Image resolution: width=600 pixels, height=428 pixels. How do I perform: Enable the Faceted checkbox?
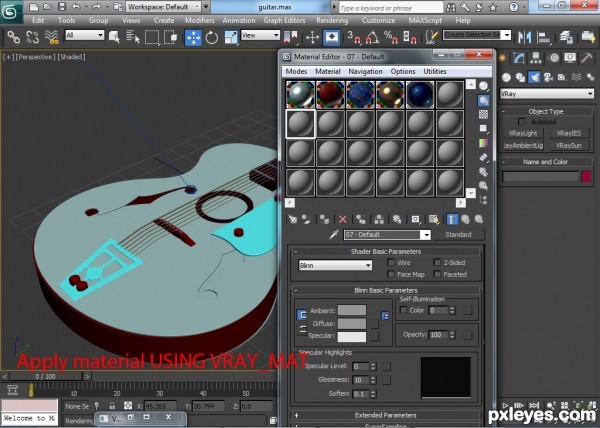437,274
